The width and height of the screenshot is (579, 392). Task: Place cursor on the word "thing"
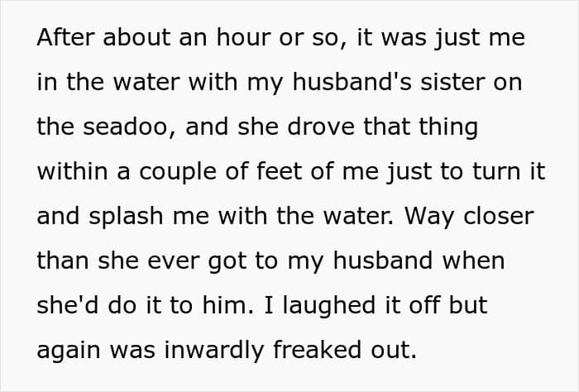(x=451, y=127)
